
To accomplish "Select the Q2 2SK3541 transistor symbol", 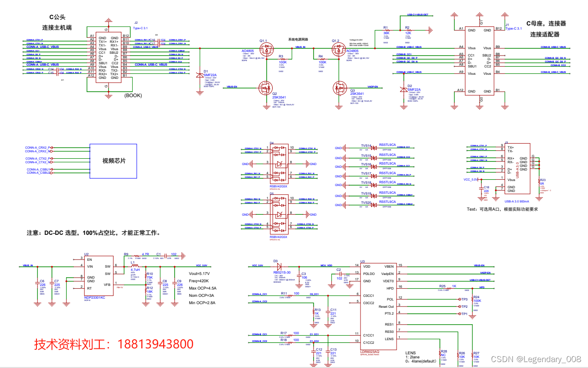I will pyautogui.click(x=265, y=87).
